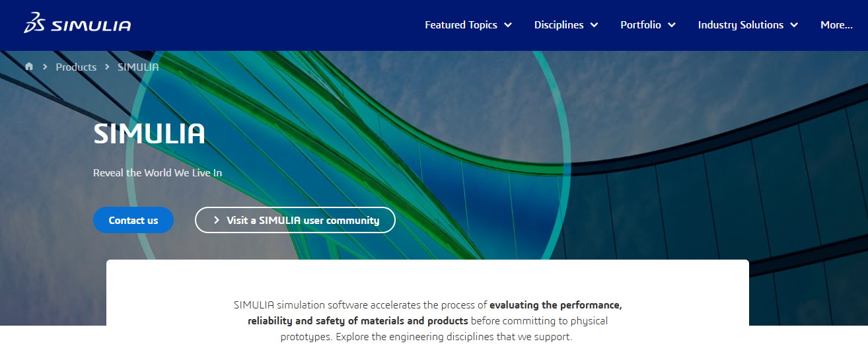
Task: Click the 'evaluating the performance,' bold text
Action: pos(556,305)
